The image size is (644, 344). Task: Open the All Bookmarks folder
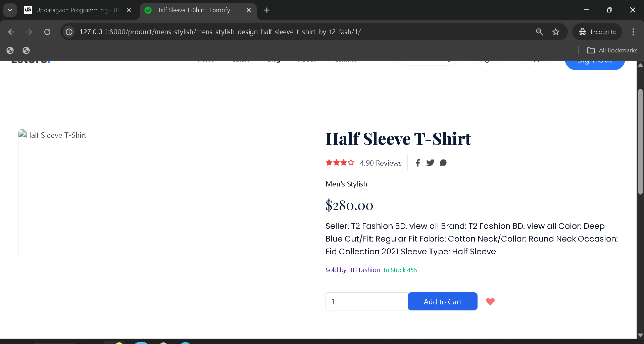(x=612, y=50)
